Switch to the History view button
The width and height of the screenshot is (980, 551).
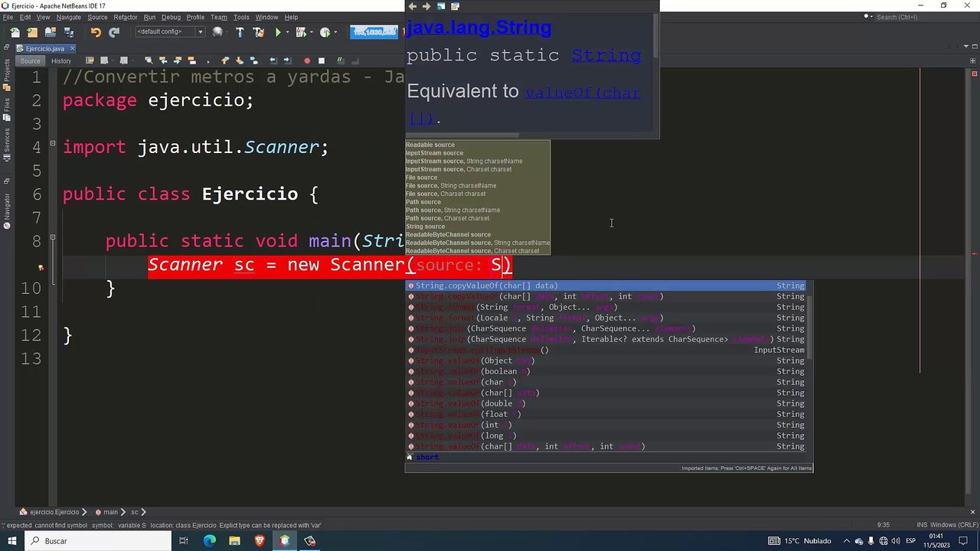[61, 61]
